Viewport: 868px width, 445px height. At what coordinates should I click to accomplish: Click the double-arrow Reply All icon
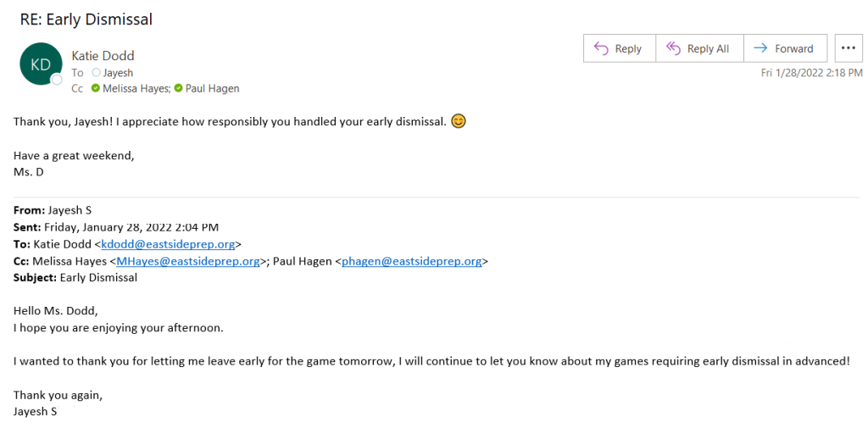[x=673, y=48]
